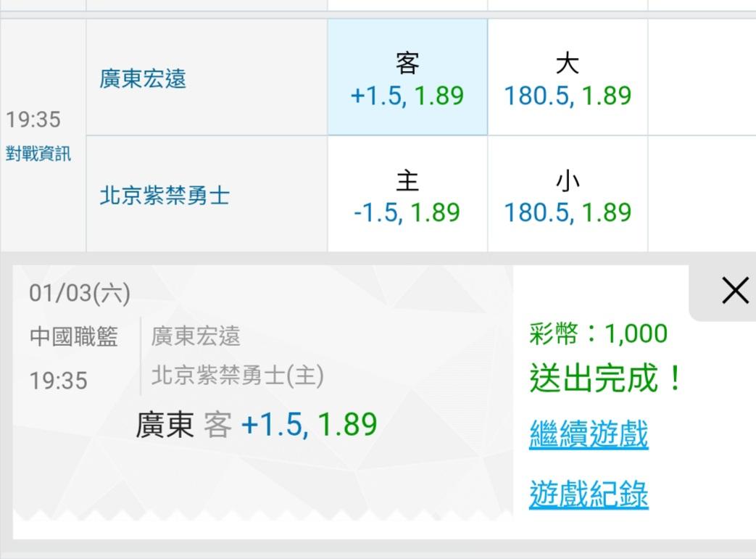Click 廣東宏遠 team name in odds table
The height and width of the screenshot is (559, 756).
click(x=143, y=78)
